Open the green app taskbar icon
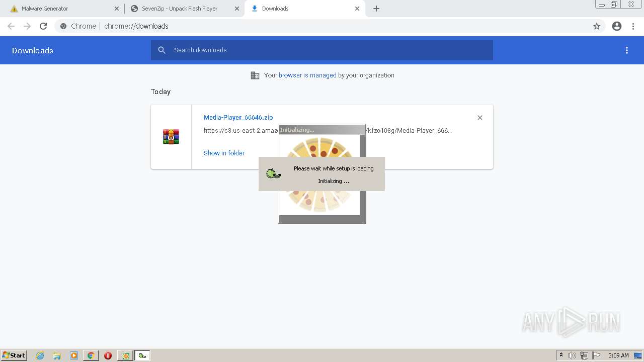 pyautogui.click(x=125, y=355)
